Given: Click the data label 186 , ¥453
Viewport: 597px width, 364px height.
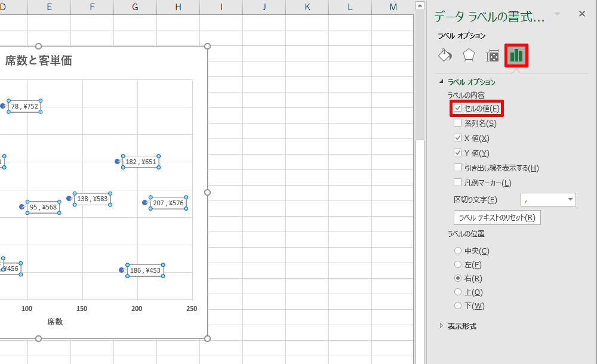Looking at the screenshot, I should (x=145, y=270).
